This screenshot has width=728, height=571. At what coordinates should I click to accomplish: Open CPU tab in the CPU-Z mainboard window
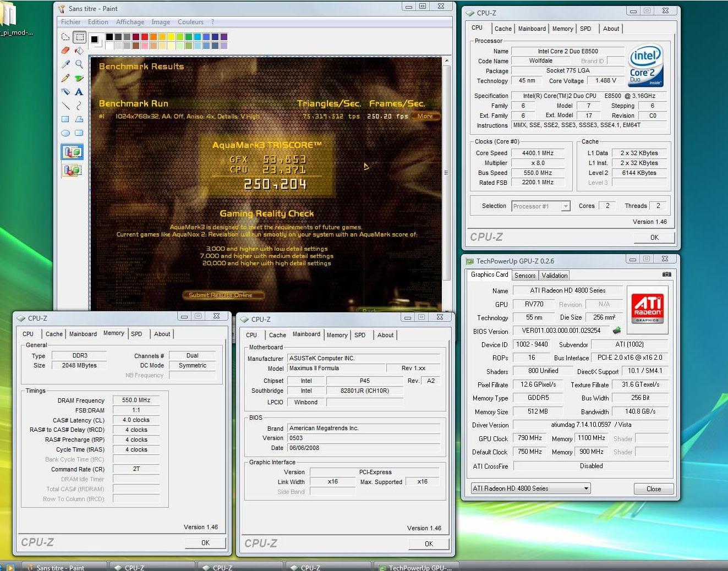[251, 335]
